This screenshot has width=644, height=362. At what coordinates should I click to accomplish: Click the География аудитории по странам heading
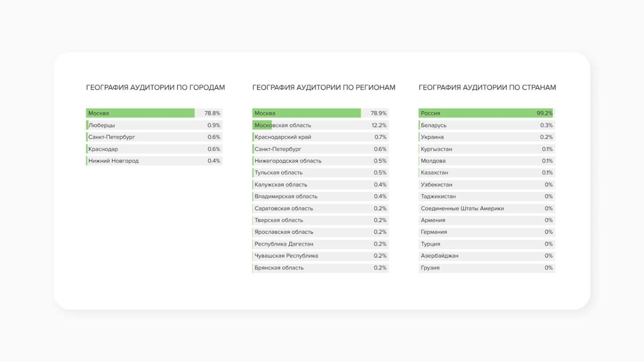[x=487, y=88]
